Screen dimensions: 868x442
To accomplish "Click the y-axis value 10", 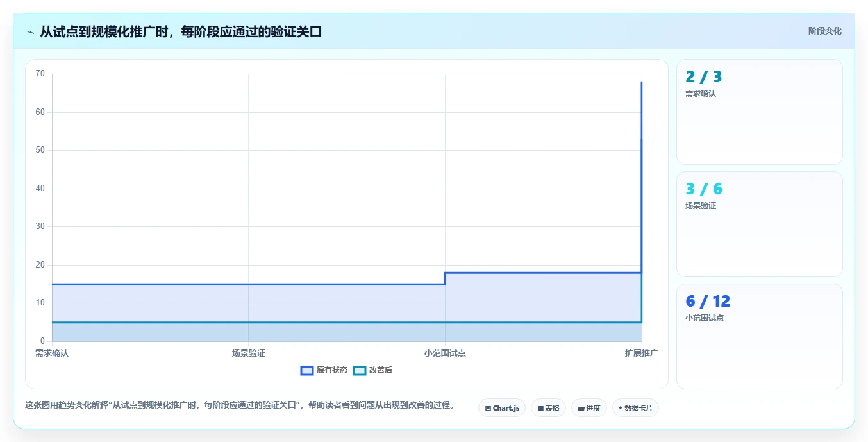I will (40, 303).
